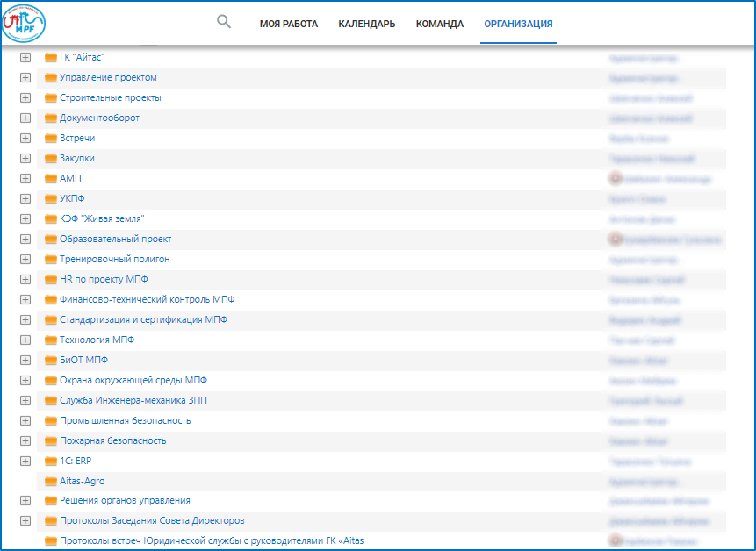Click the Aitas-Agro folder icon
The image size is (756, 551).
(x=51, y=483)
